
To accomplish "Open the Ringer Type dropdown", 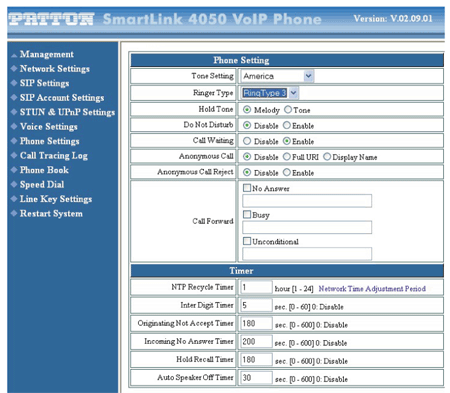I will click(270, 93).
